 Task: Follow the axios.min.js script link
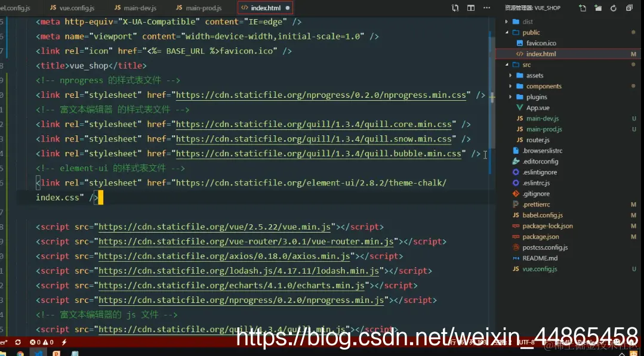224,256
